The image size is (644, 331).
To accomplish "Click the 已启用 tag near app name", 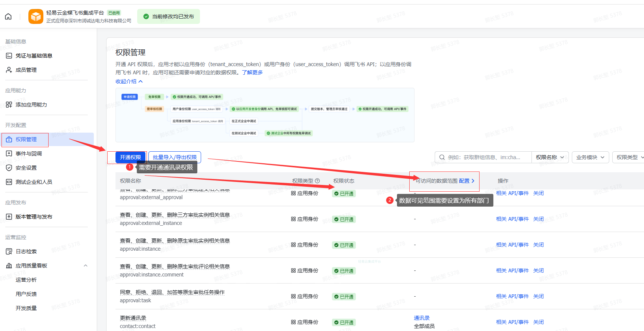I will (114, 13).
